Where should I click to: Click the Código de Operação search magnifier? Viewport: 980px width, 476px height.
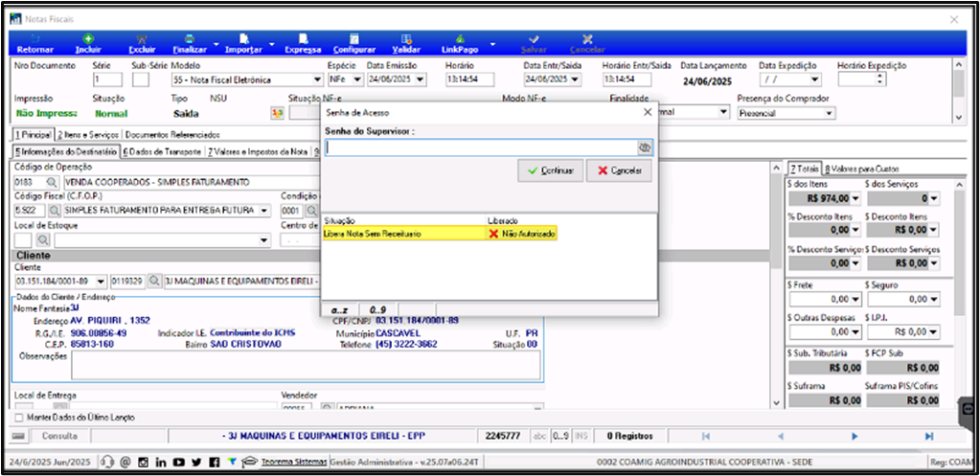pyautogui.click(x=51, y=182)
